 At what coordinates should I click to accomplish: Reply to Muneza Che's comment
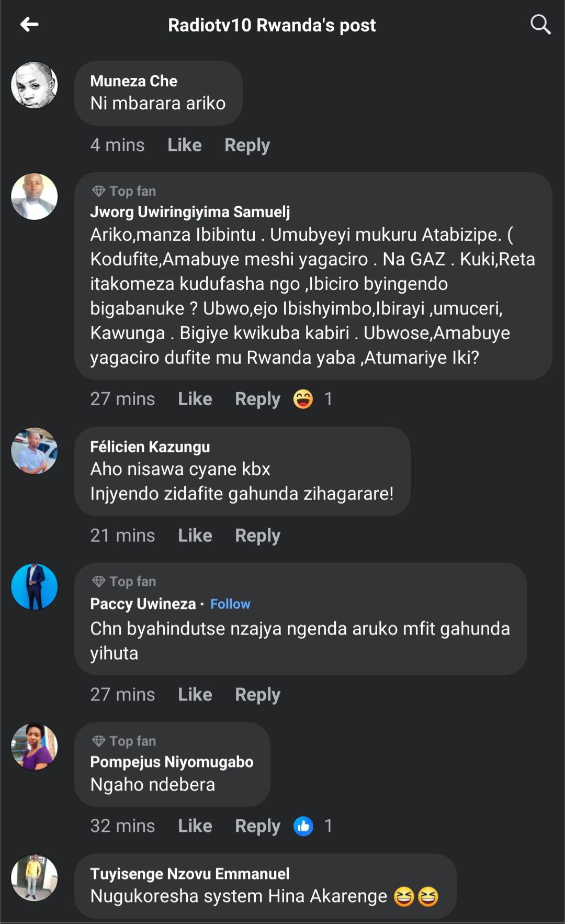point(247,145)
